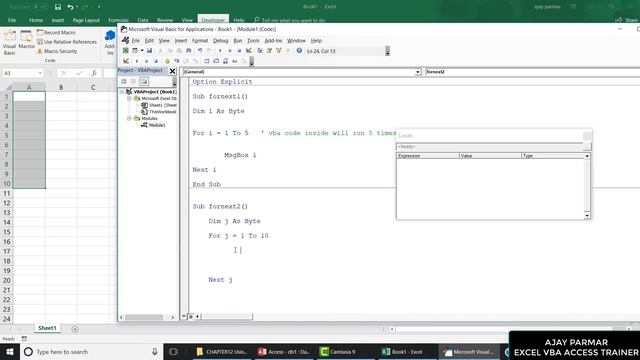Toggle Use Relative References in Excel ribbon
The image size is (640, 360).
click(x=67, y=42)
